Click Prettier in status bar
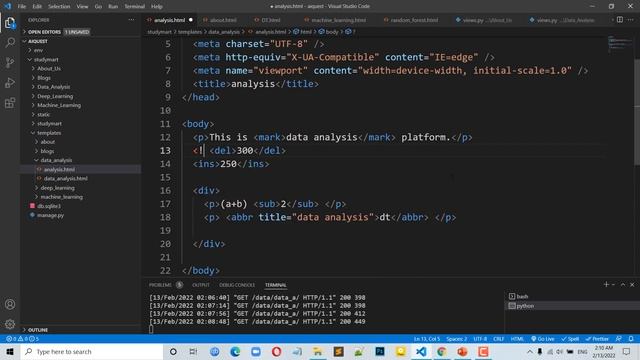The image size is (640, 360). tap(597, 339)
